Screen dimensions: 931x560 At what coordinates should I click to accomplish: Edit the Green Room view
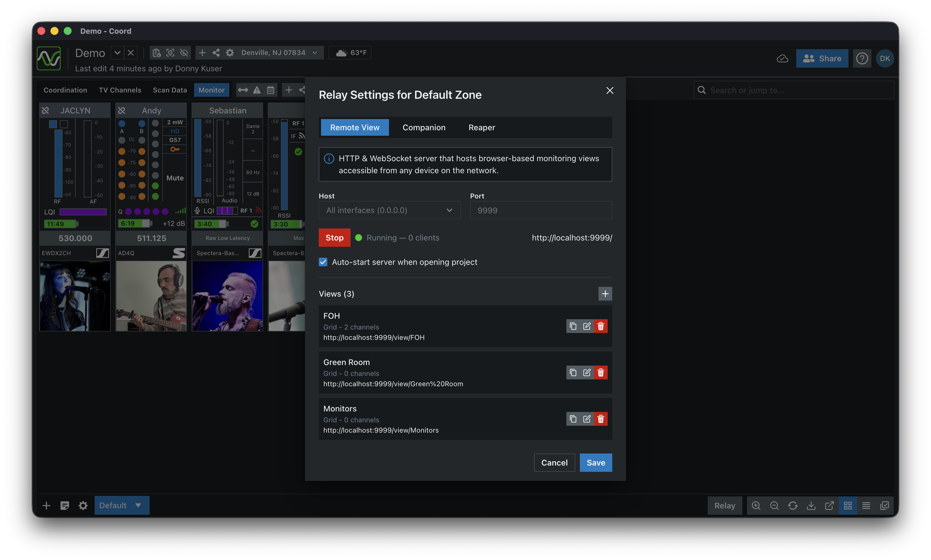point(586,372)
